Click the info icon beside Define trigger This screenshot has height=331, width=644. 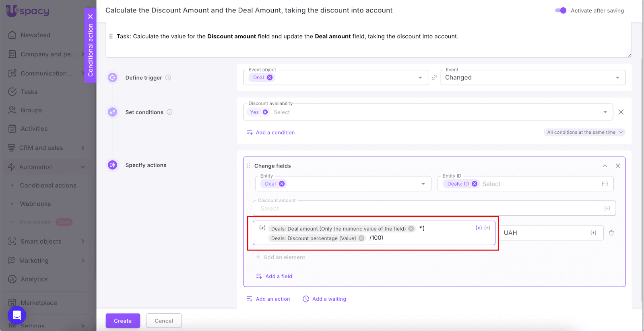[x=168, y=78]
